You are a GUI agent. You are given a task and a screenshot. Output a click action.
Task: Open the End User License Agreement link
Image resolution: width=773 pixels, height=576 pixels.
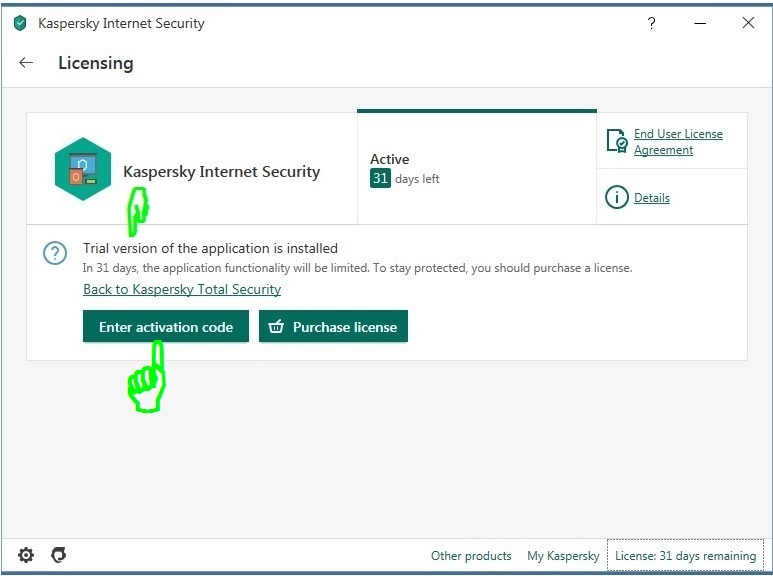click(678, 142)
